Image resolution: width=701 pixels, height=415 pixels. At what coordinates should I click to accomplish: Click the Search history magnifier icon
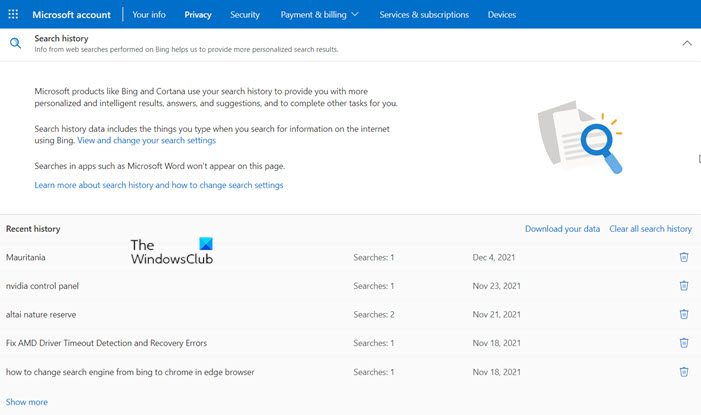tap(15, 43)
